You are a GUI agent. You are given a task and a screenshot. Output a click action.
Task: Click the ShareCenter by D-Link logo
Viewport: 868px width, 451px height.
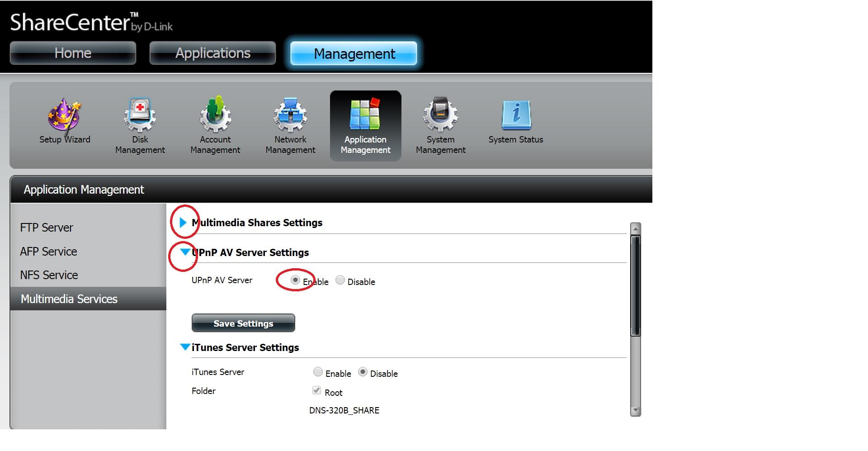(x=91, y=22)
